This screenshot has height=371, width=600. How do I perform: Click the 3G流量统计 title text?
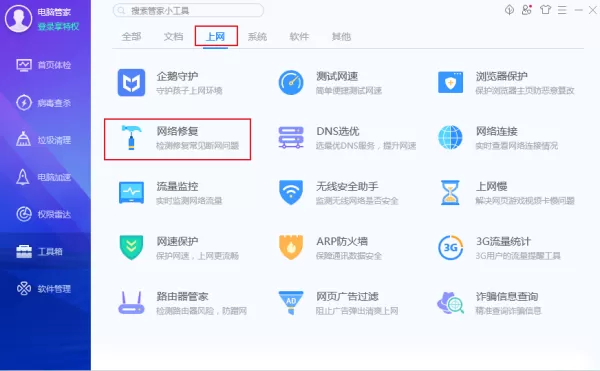coord(503,242)
